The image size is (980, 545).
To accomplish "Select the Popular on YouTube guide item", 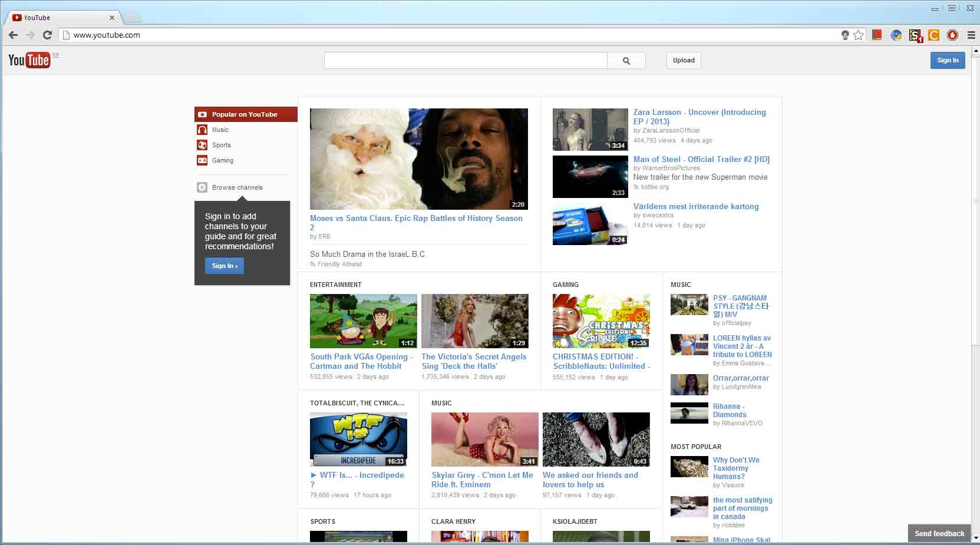I will [x=246, y=114].
